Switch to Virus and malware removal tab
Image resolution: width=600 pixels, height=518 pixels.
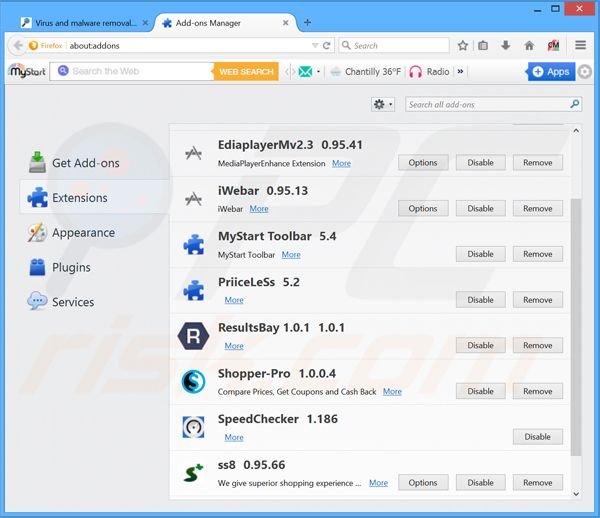[x=78, y=22]
